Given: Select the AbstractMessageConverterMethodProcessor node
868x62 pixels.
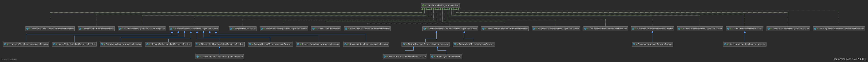Looking at the screenshot, I should [x=426, y=44].
